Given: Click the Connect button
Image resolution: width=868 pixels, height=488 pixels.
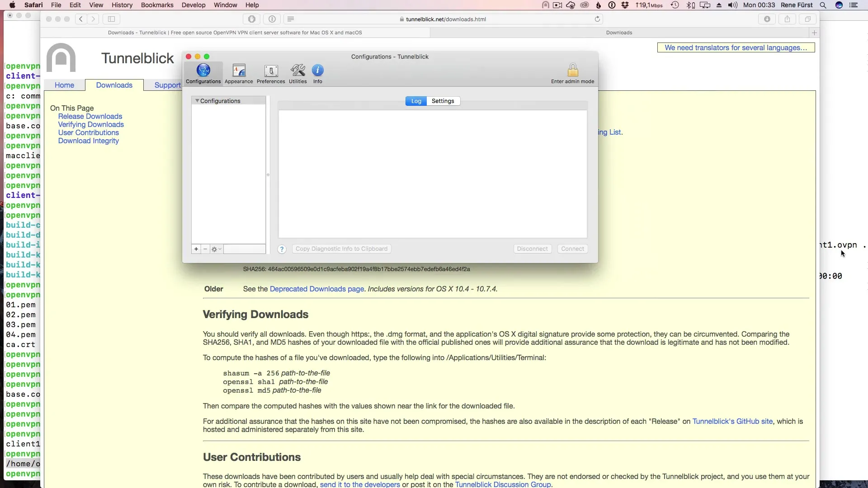Looking at the screenshot, I should click(x=572, y=249).
